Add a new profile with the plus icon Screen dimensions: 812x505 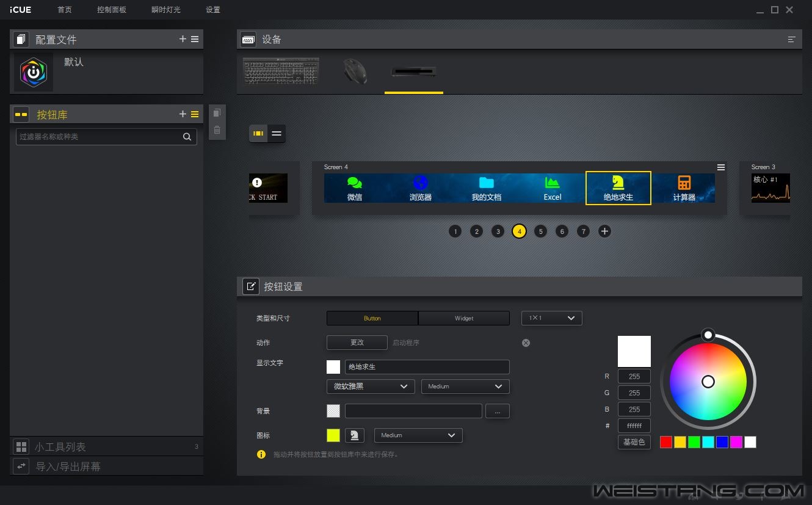pyautogui.click(x=183, y=39)
